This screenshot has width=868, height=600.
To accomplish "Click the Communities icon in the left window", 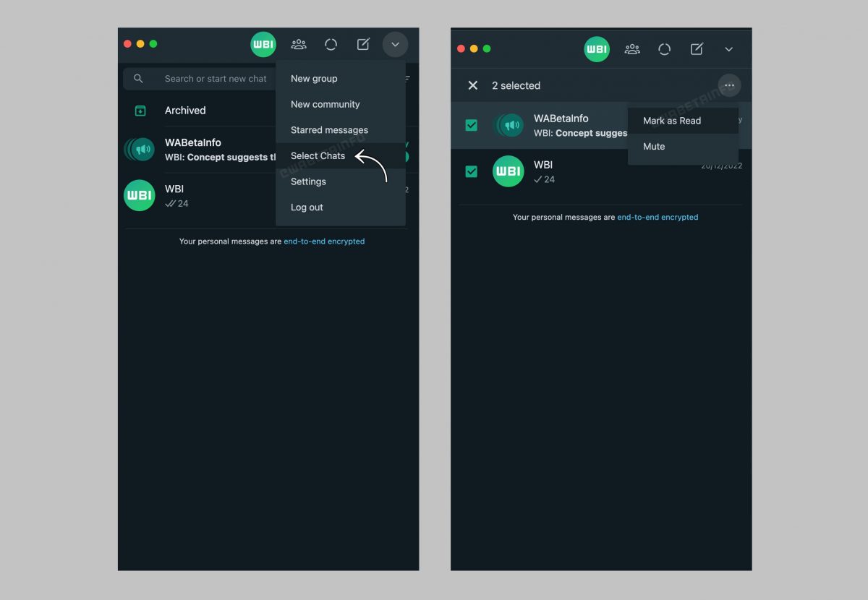I will tap(299, 45).
